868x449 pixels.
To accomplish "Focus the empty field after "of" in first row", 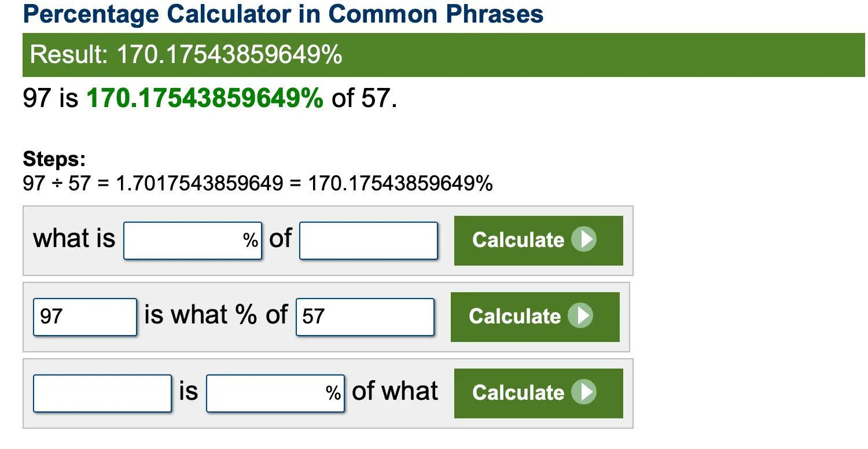I will click(x=369, y=240).
